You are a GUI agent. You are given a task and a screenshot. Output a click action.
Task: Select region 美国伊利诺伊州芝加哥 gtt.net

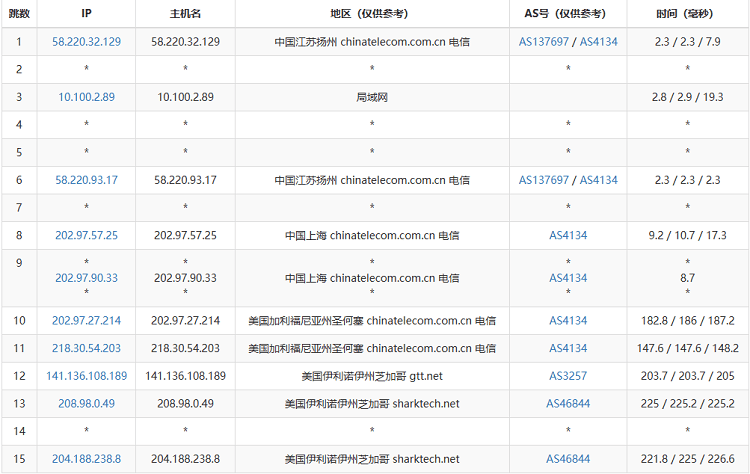point(372,376)
